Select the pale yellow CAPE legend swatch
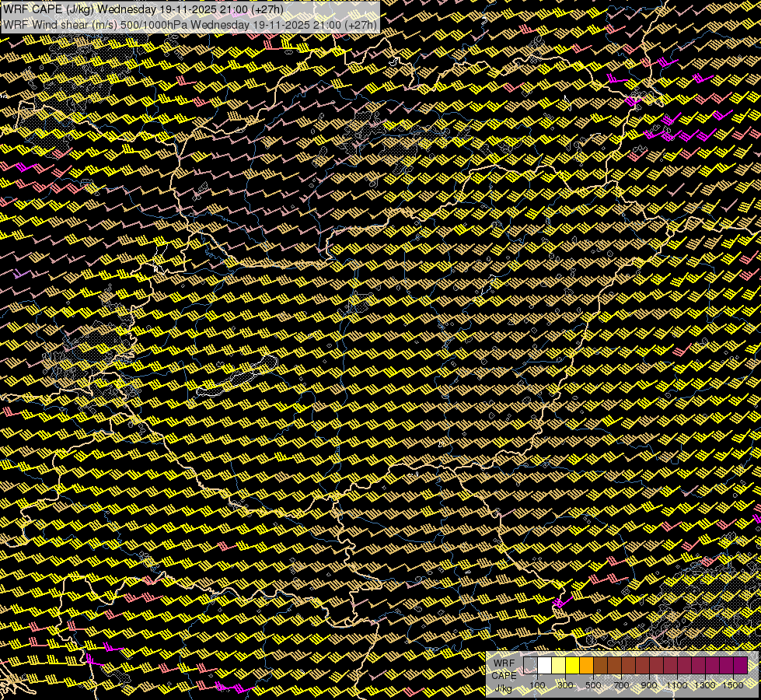 559,666
